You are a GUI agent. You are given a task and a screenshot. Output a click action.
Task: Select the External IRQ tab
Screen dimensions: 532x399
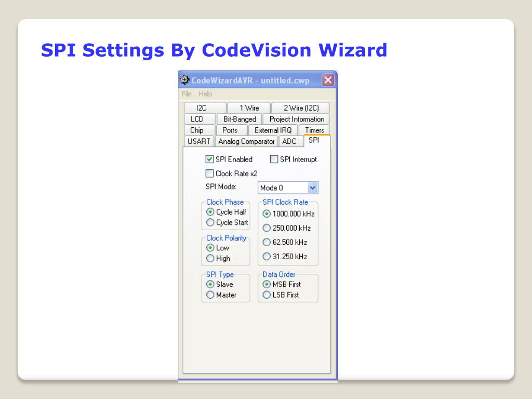tap(273, 130)
